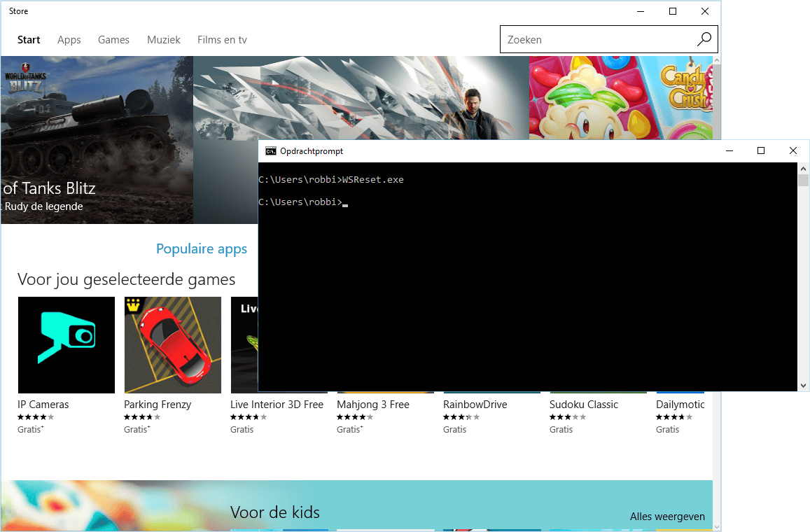Close the Opdrachtprompt window
The width and height of the screenshot is (810, 532).
[793, 150]
